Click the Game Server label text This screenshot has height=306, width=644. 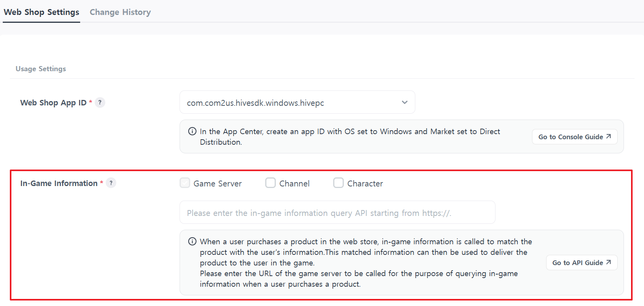click(x=217, y=184)
